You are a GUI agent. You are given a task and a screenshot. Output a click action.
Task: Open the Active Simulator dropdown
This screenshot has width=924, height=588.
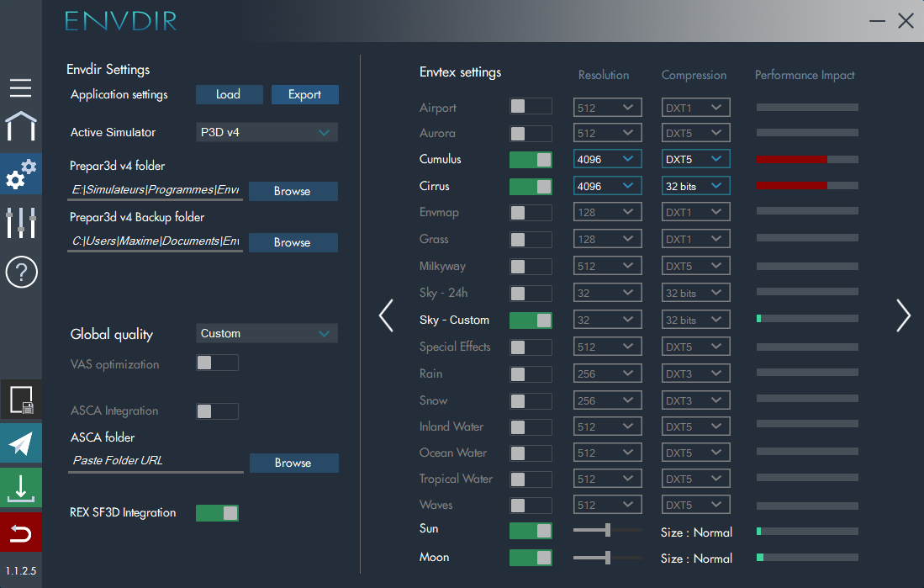pos(267,132)
